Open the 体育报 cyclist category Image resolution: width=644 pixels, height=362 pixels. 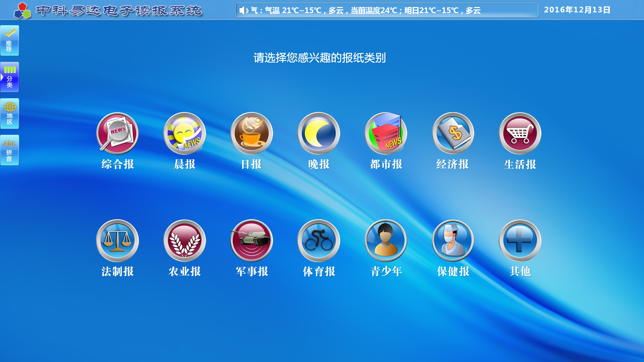[319, 241]
